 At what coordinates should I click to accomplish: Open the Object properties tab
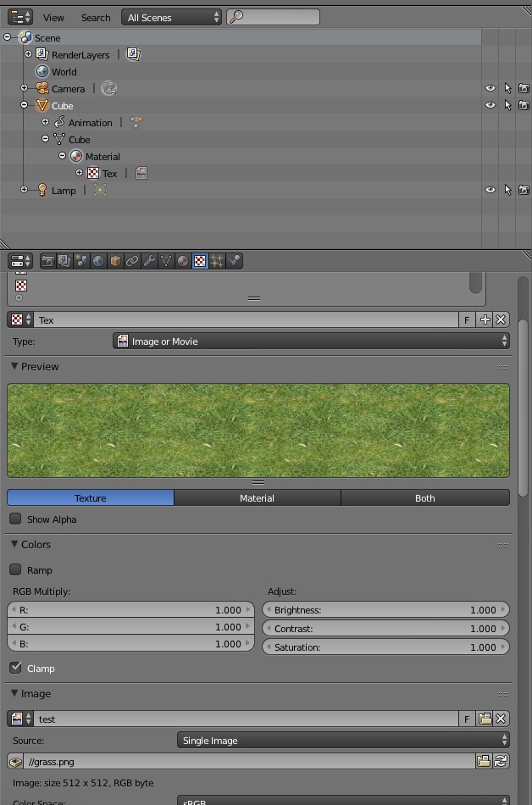click(x=115, y=261)
